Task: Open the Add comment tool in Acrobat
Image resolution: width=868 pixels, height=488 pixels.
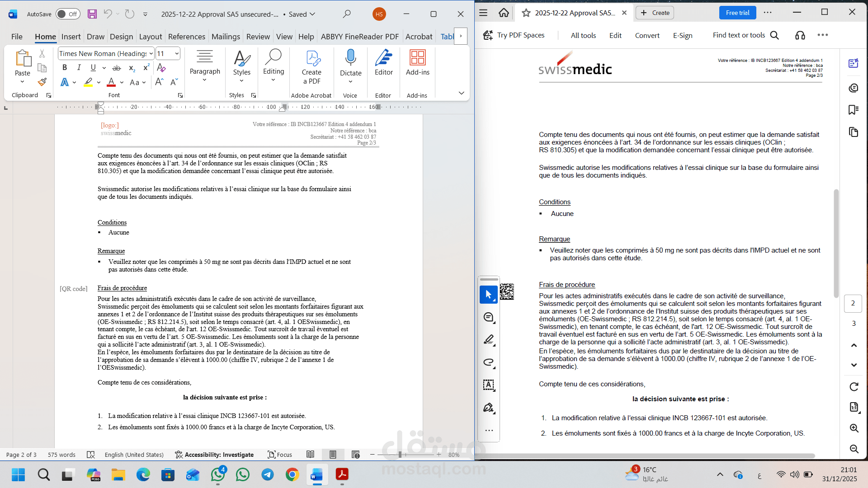Action: [488, 317]
